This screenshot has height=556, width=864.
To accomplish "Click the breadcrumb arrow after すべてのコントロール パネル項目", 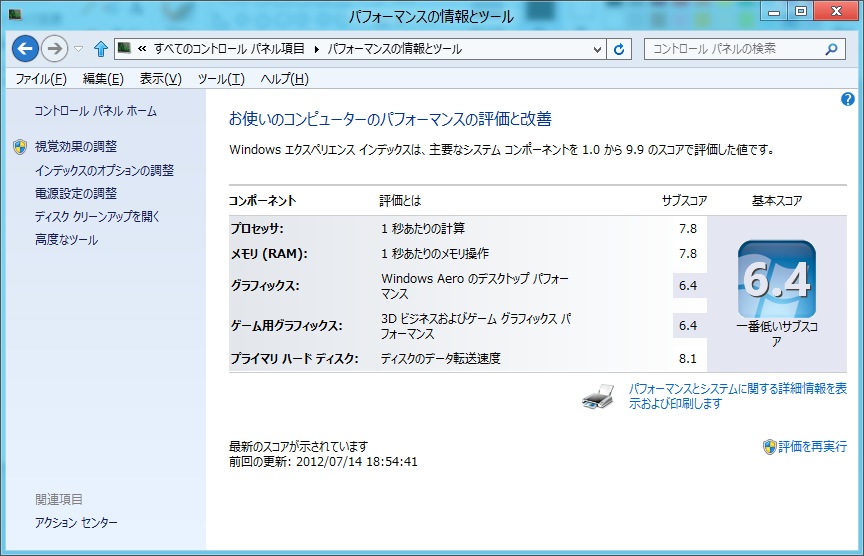I will coord(316,50).
